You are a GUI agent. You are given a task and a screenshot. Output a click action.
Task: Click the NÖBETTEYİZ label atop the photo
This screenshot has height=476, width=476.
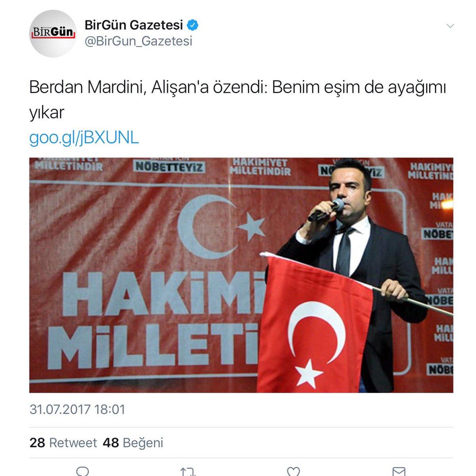click(169, 167)
